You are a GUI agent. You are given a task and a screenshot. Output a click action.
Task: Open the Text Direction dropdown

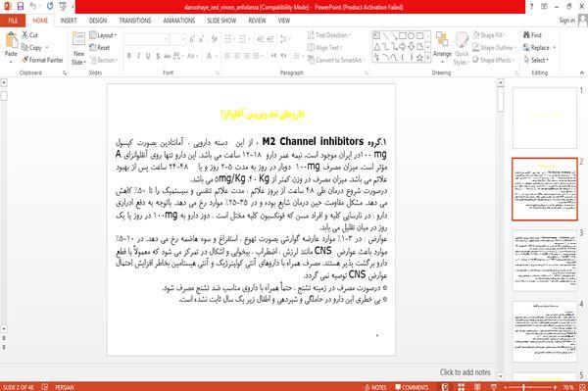pyautogui.click(x=329, y=35)
